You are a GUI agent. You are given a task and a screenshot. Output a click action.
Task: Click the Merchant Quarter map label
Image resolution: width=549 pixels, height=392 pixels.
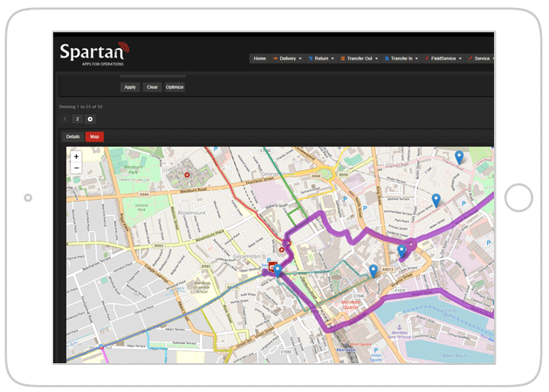351,305
